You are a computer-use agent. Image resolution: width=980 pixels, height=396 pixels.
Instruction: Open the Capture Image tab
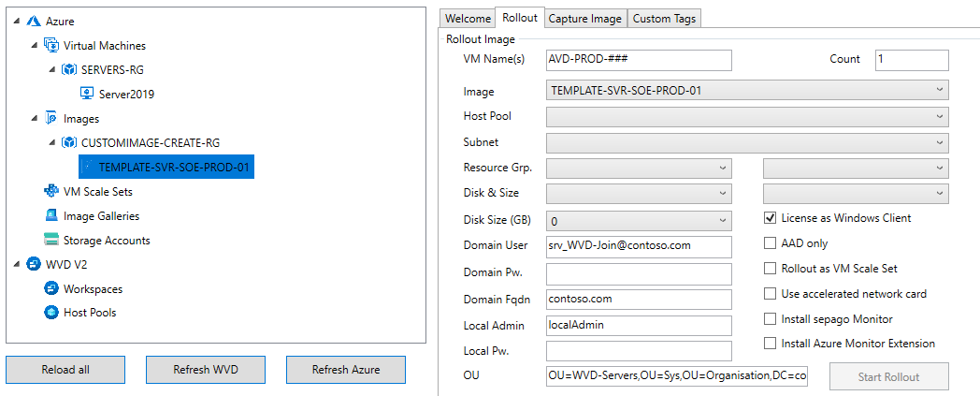(x=585, y=19)
